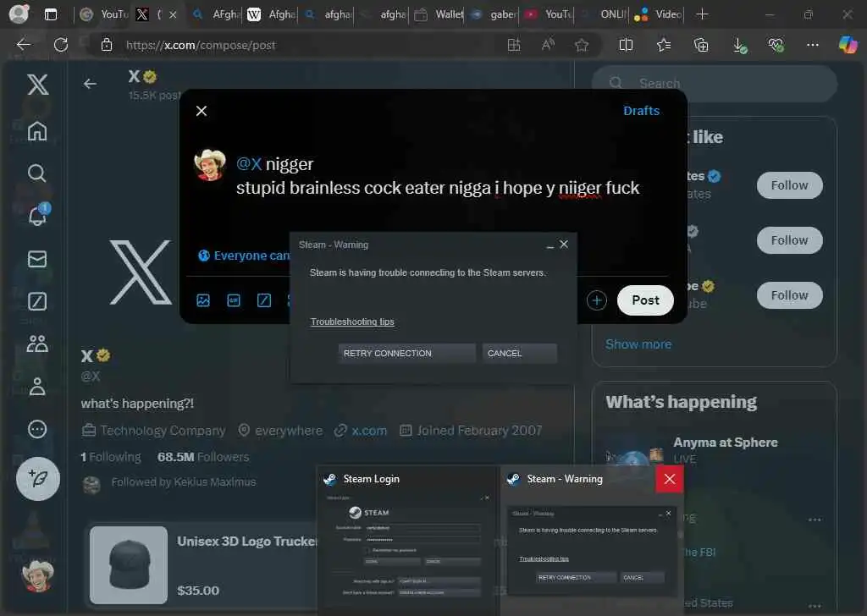Open the X logo home link
The width and height of the screenshot is (867, 616).
coord(37,85)
